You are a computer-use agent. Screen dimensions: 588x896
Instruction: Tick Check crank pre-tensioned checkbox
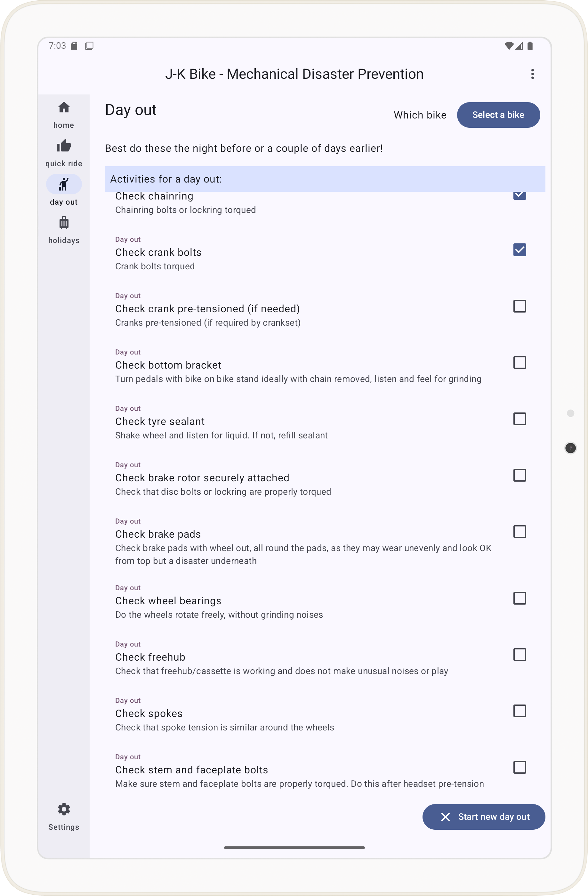[520, 306]
